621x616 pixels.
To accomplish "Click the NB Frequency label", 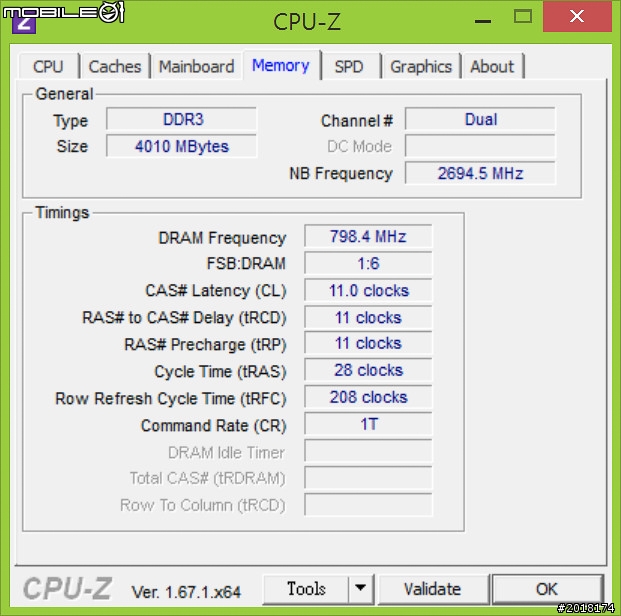I will 341,174.
